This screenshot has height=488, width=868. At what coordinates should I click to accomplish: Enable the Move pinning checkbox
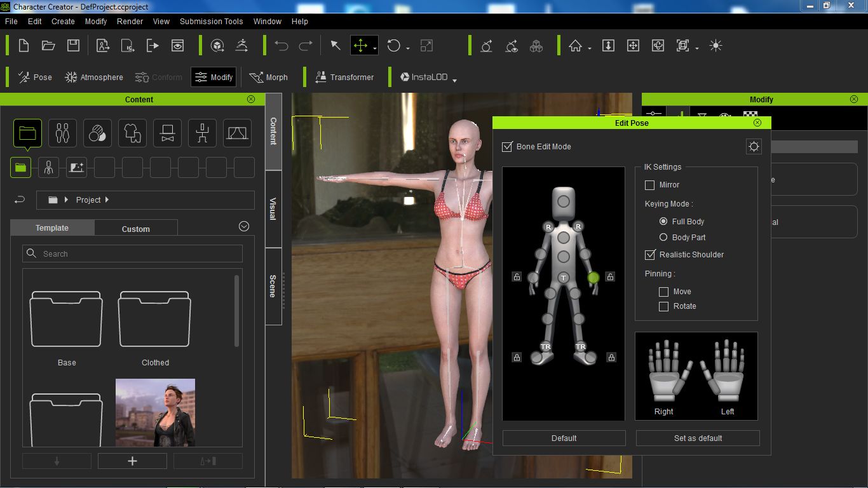[663, 292]
